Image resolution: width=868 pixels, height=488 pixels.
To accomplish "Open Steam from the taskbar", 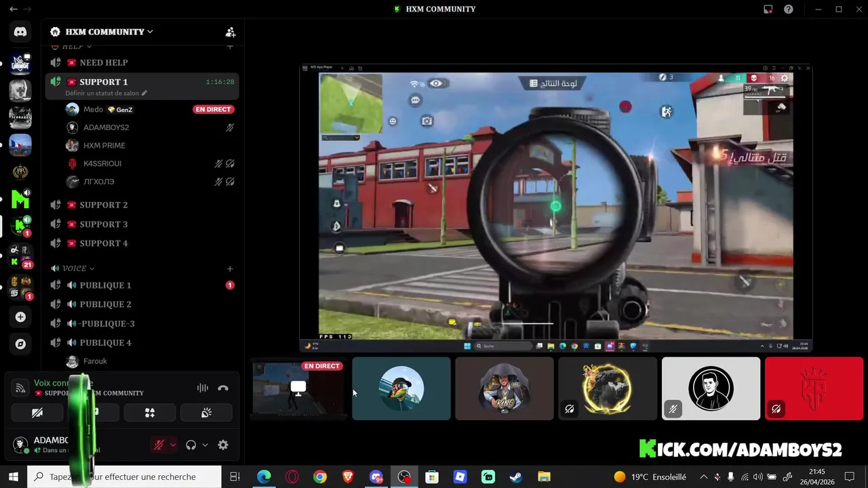I will click(517, 476).
